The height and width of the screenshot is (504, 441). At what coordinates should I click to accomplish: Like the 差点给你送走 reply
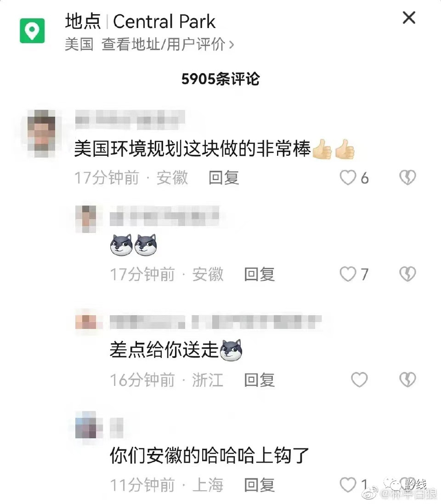click(x=359, y=379)
